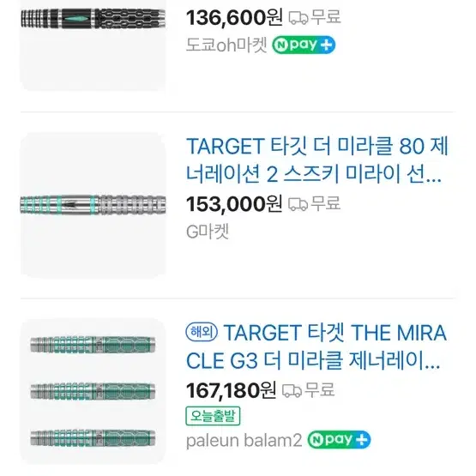Open the 도쿄oh마켓 seller name

226,45
